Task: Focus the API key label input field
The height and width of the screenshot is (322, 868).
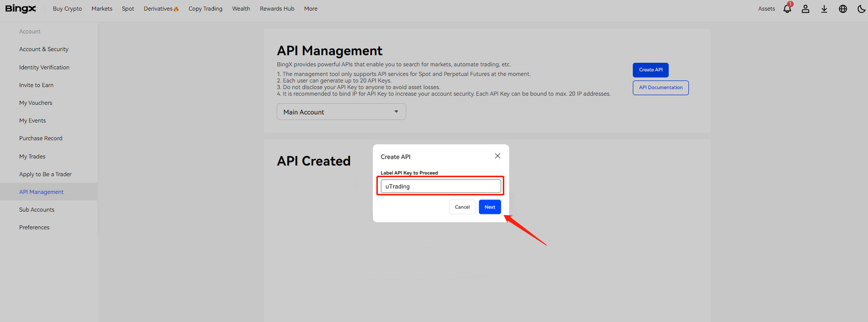Action: pos(441,186)
